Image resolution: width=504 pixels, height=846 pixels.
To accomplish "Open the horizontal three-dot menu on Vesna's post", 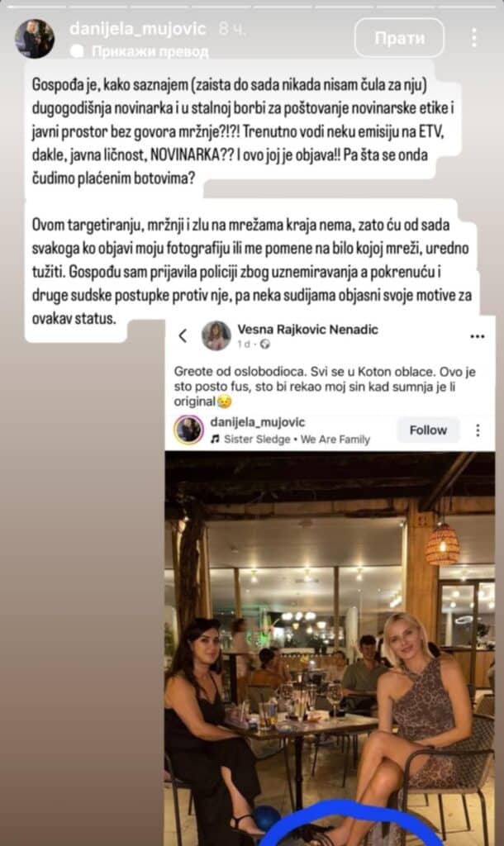I will click(477, 336).
